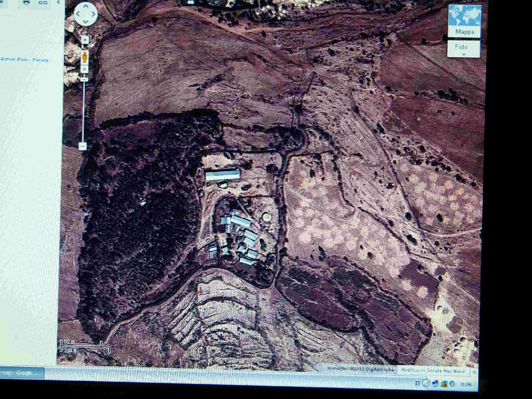Image resolution: width=532 pixels, height=399 pixels.
Task: Click the 50 m / 200 ft scale bar
Action: click(85, 346)
